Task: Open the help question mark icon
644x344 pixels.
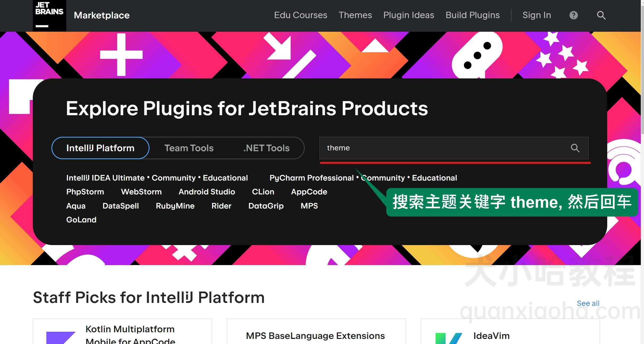Action: [x=573, y=15]
